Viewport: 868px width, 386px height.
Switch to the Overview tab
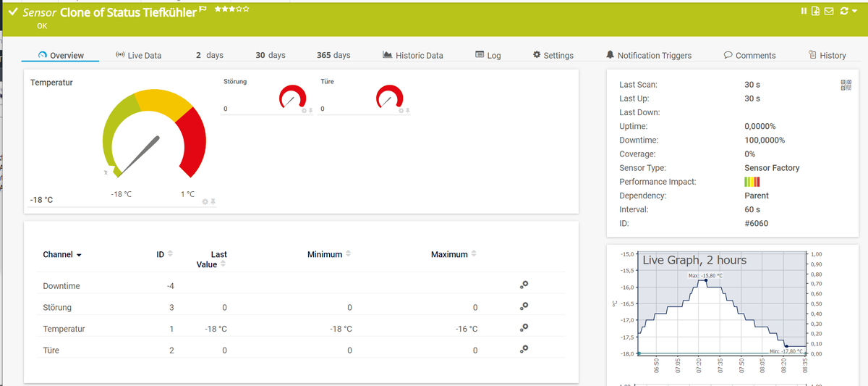tap(61, 55)
